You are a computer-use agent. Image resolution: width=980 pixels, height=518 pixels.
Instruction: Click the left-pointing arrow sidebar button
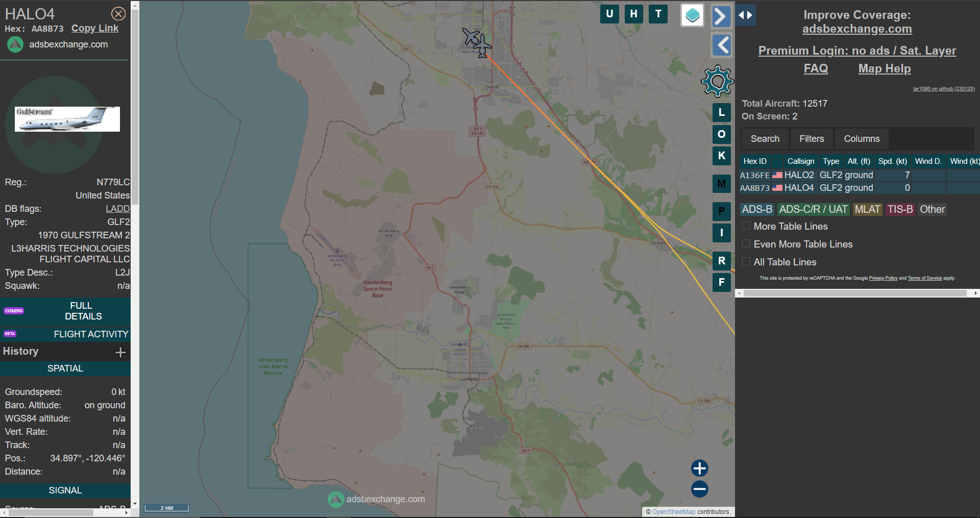coord(721,45)
